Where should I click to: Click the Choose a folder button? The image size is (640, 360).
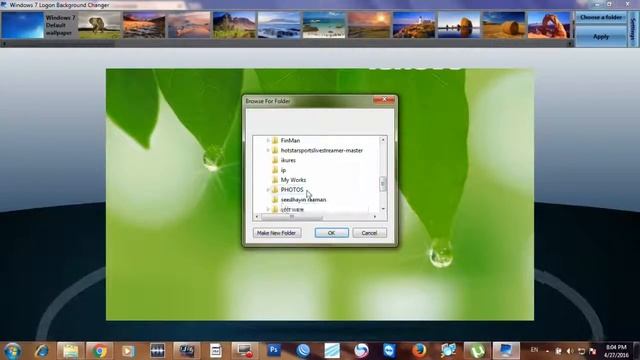coord(601,18)
